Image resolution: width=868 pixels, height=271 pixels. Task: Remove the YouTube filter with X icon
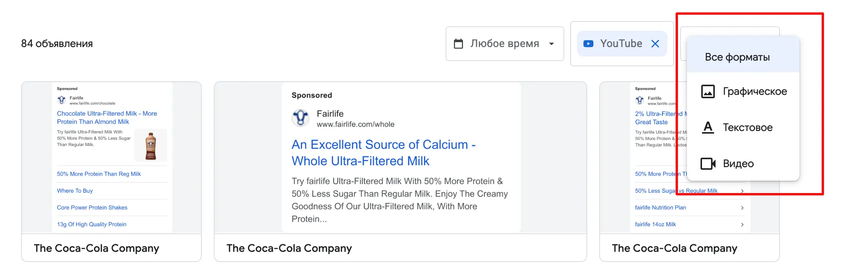click(655, 44)
